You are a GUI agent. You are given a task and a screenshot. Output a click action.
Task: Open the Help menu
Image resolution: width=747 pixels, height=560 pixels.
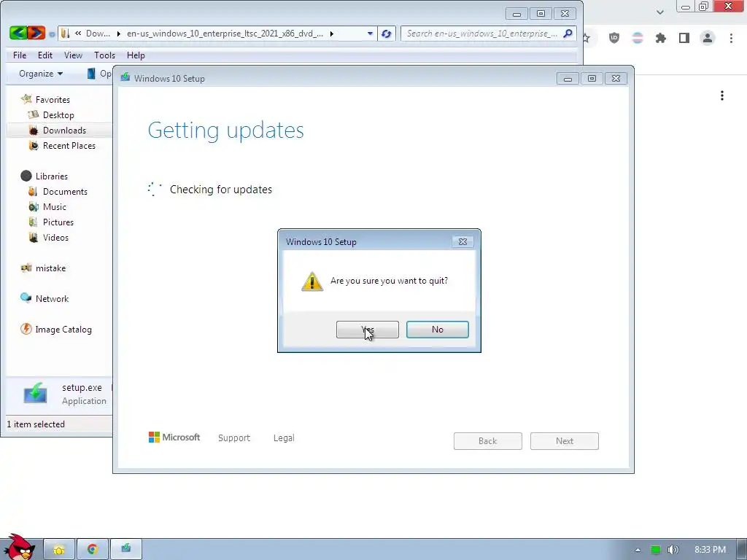(x=136, y=55)
